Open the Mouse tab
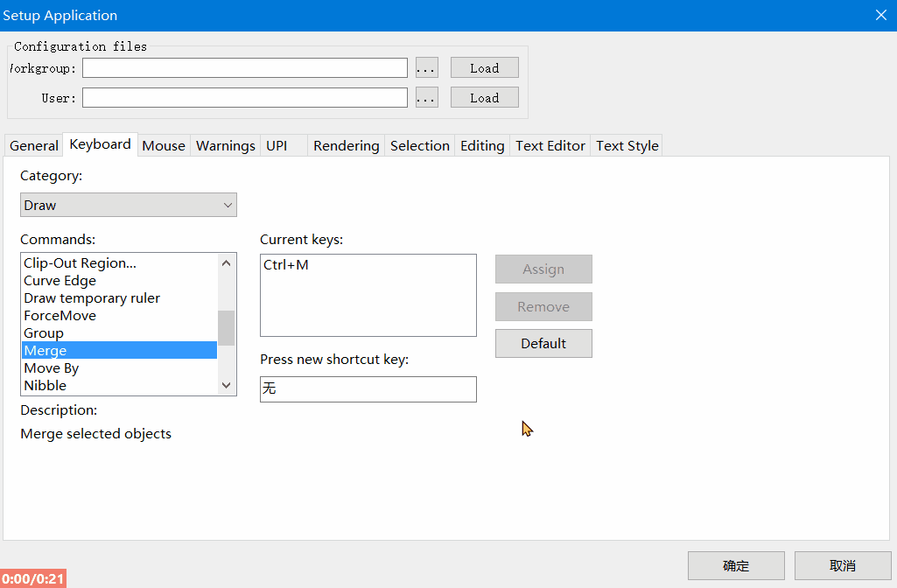This screenshot has height=588, width=897. point(164,146)
